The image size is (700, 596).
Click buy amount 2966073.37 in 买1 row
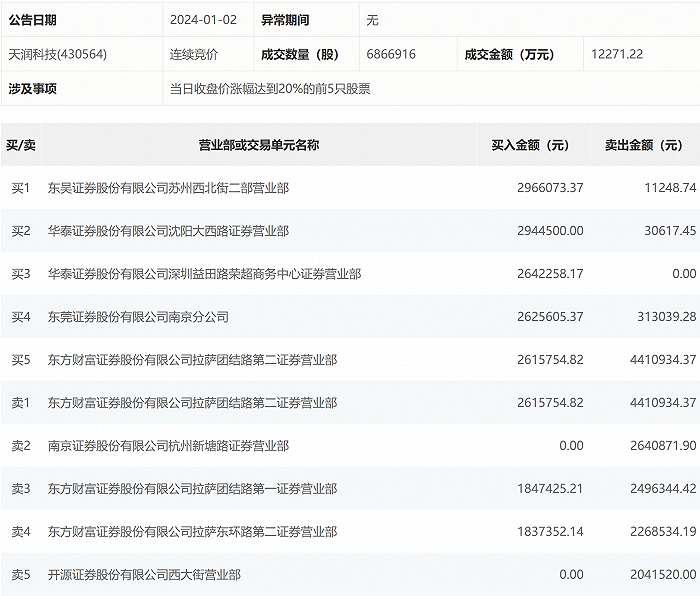[x=550, y=188]
